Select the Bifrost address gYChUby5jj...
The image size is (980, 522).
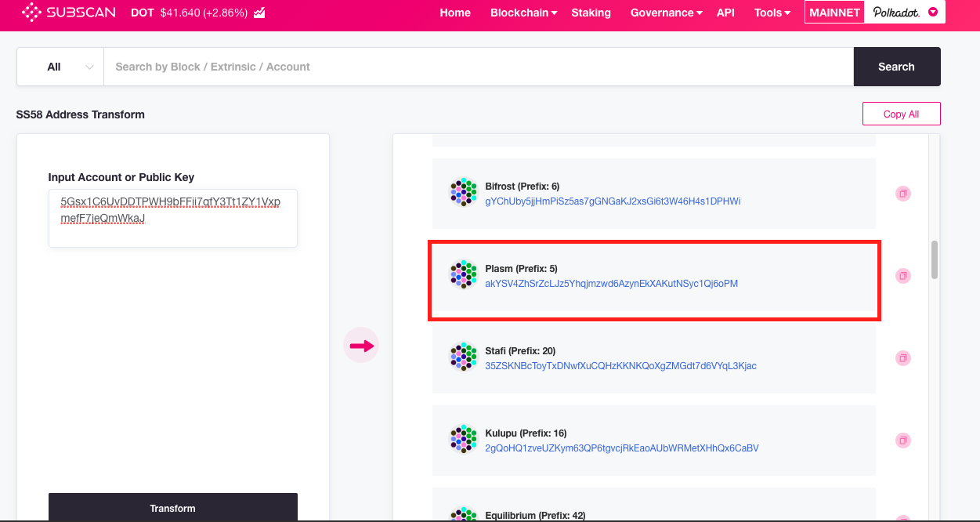pyautogui.click(x=613, y=201)
